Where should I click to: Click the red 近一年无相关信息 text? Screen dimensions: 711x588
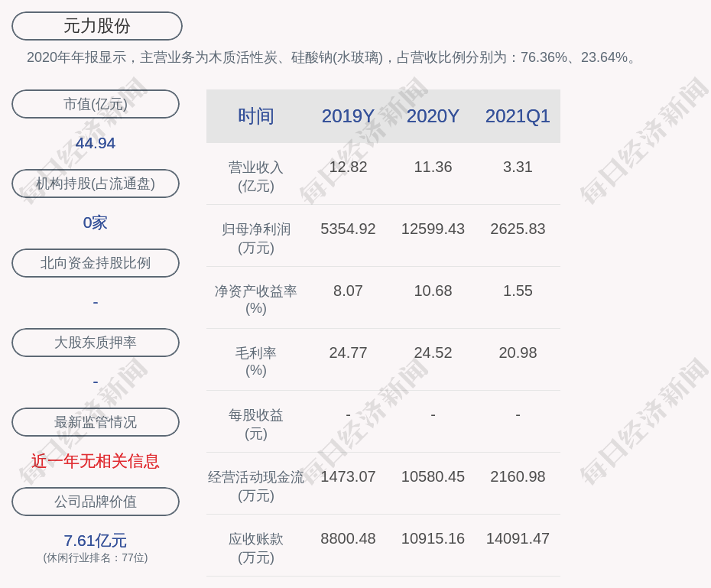96,461
